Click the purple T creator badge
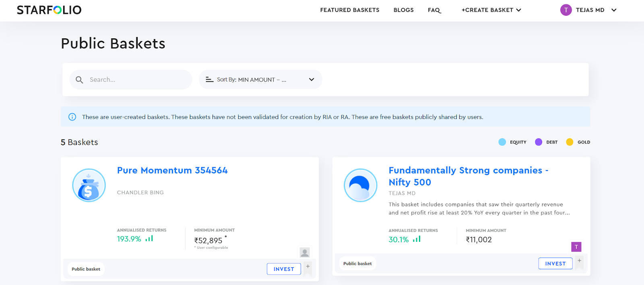The width and height of the screenshot is (644, 285). (576, 247)
